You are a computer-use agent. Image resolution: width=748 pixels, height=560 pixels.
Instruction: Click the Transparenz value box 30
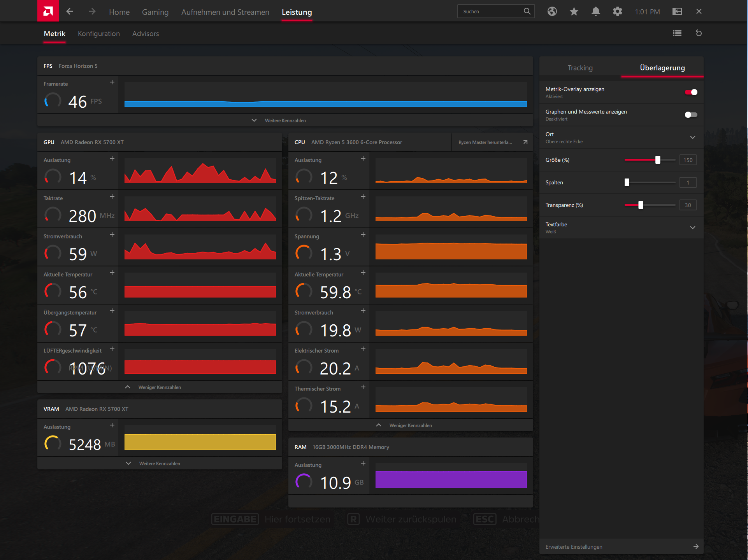click(x=688, y=205)
